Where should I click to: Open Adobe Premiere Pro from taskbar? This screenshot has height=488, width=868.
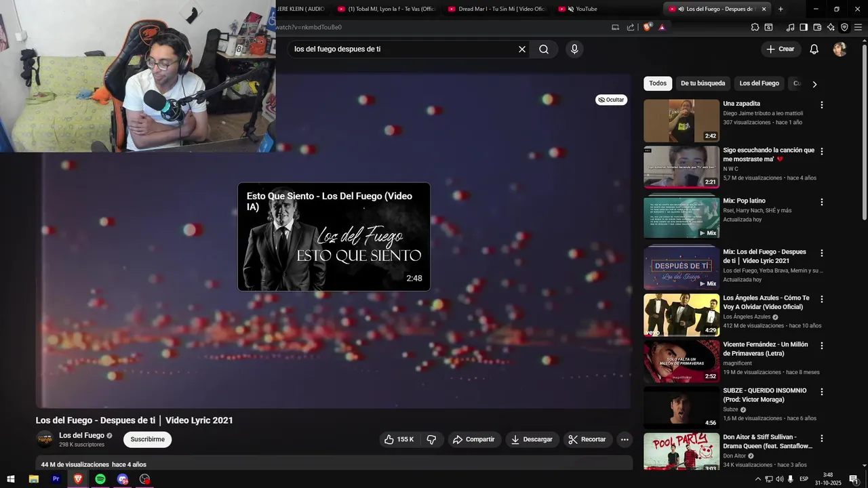tap(56, 479)
